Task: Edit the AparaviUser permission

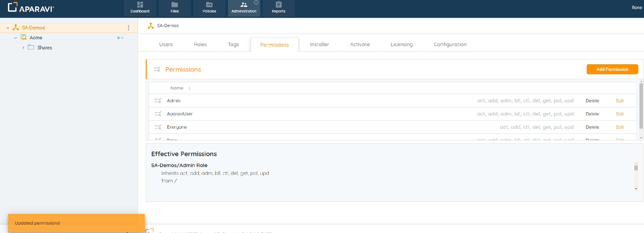Action: [620, 114]
